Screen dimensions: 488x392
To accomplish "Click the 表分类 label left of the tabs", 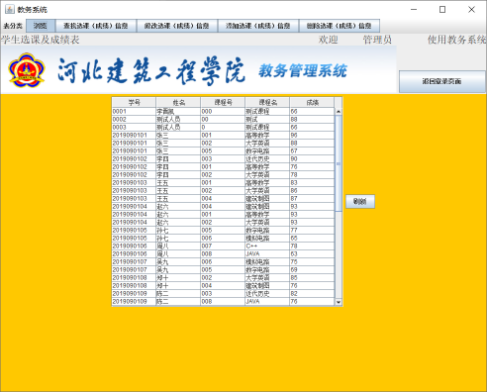I will click(x=13, y=26).
